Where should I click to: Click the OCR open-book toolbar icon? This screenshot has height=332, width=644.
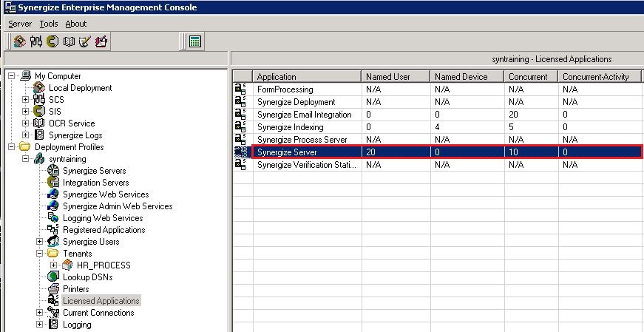pos(69,41)
